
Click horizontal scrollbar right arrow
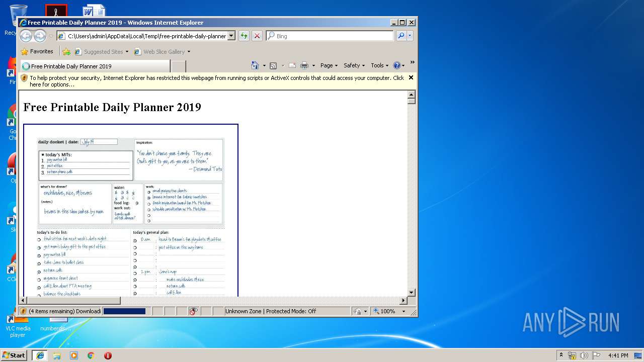(403, 301)
